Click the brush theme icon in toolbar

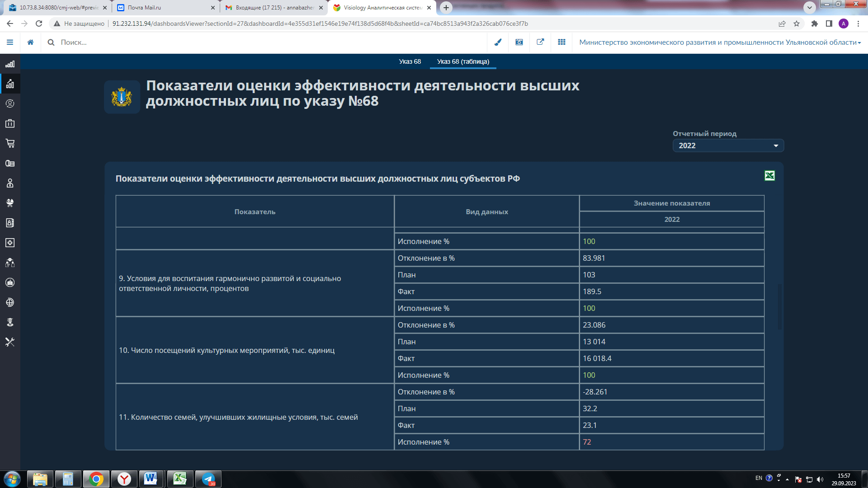(498, 42)
